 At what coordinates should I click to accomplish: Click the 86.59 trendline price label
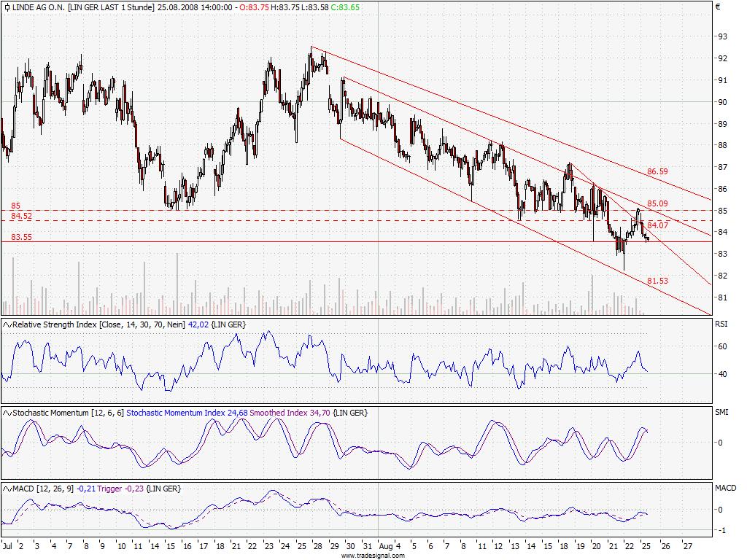click(x=657, y=171)
